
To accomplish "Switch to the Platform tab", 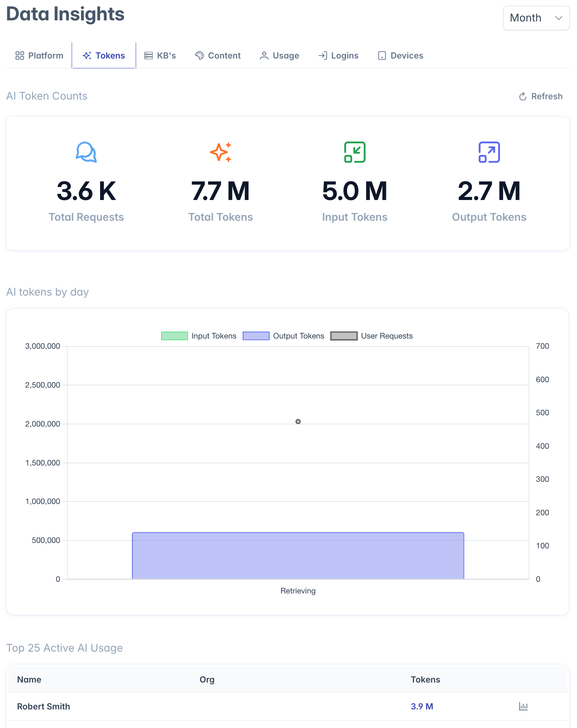I will [x=39, y=56].
